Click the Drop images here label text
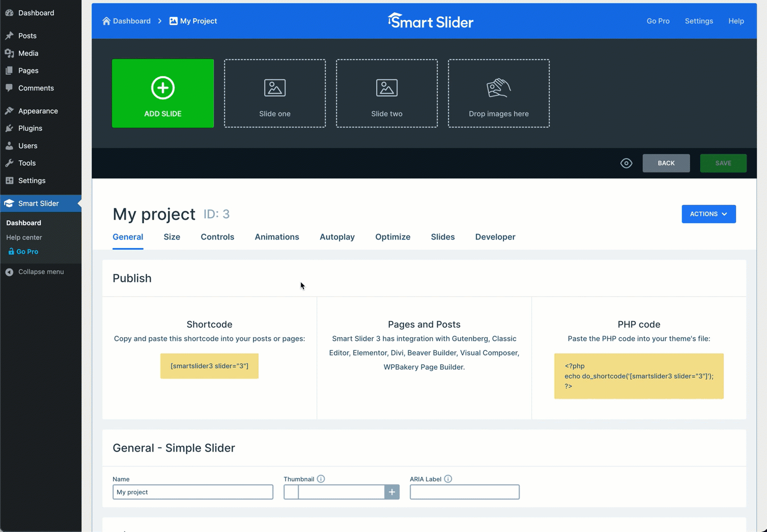This screenshot has width=767, height=532. click(x=499, y=113)
